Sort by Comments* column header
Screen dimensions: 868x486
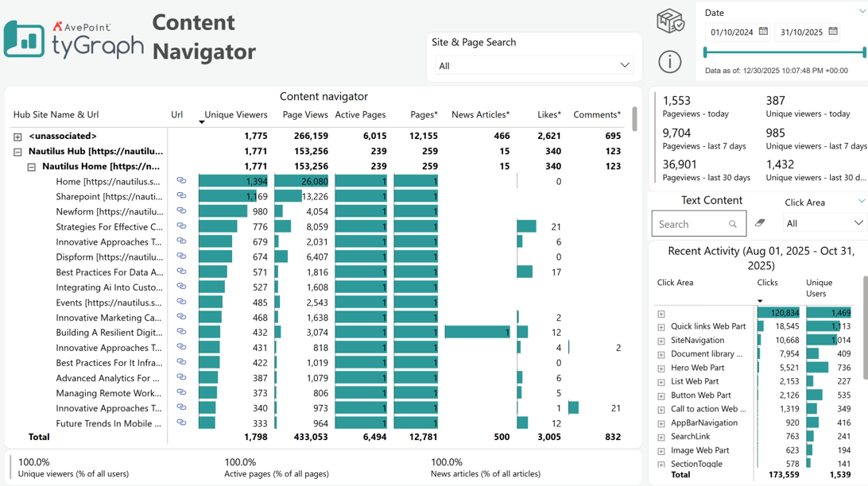point(597,114)
